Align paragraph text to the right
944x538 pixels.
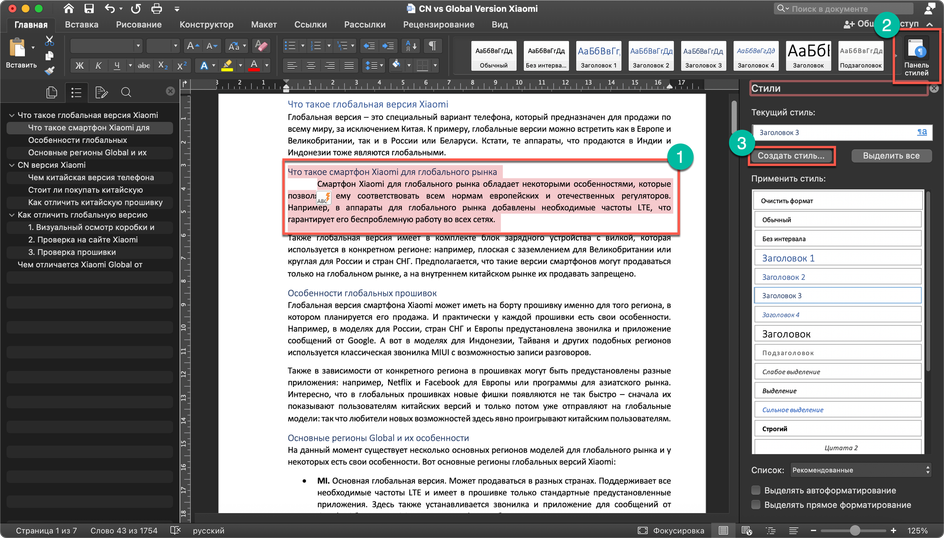tap(330, 65)
